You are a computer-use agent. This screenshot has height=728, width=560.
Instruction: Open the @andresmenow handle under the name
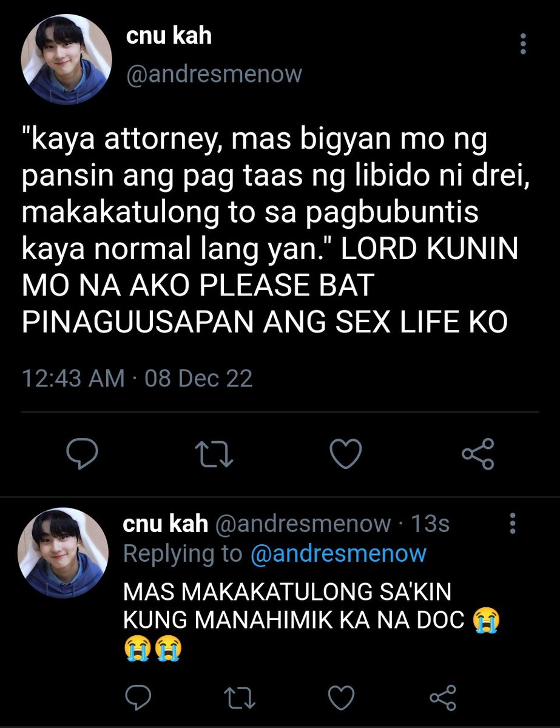coord(214,74)
